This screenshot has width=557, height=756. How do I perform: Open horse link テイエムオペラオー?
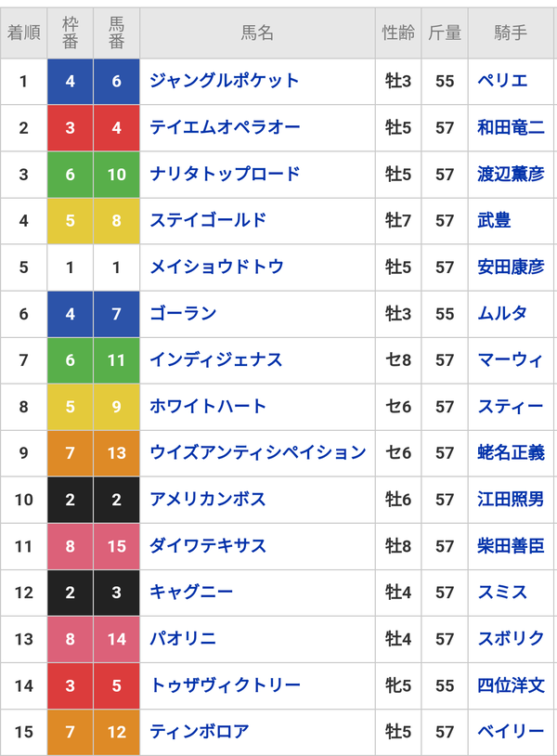(x=225, y=127)
